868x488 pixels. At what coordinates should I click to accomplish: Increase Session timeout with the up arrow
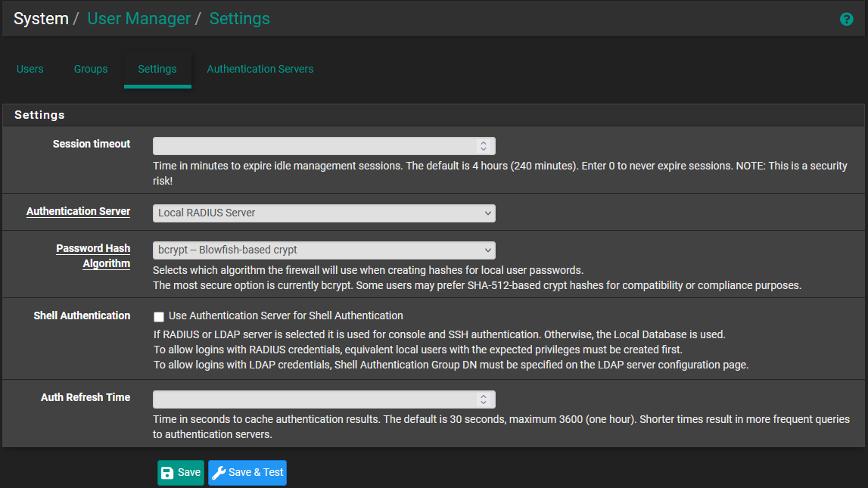483,143
